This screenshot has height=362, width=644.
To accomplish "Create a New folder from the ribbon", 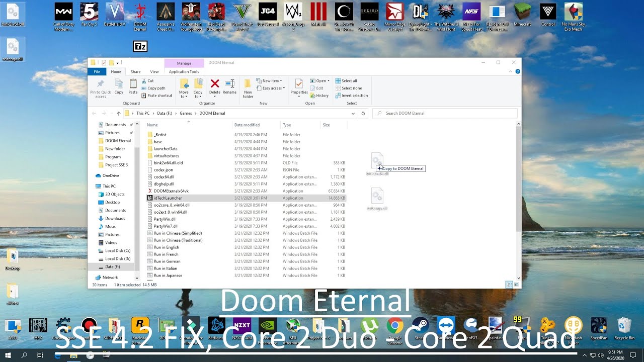I will coord(248,88).
